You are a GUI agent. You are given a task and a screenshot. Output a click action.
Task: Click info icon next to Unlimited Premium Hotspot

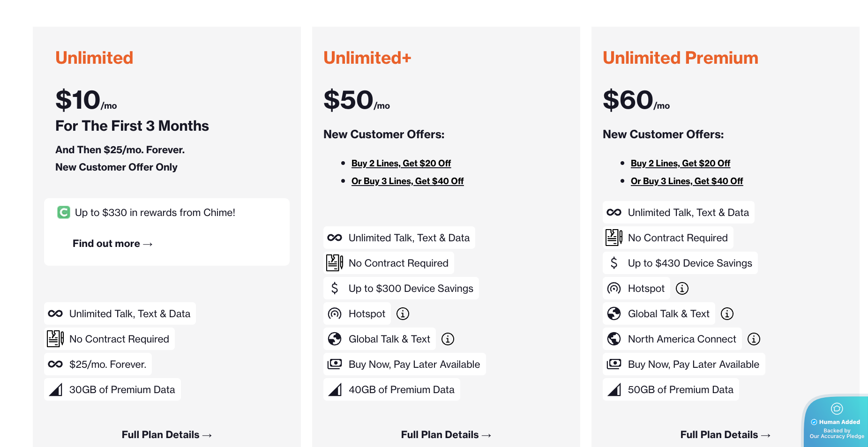tap(682, 288)
